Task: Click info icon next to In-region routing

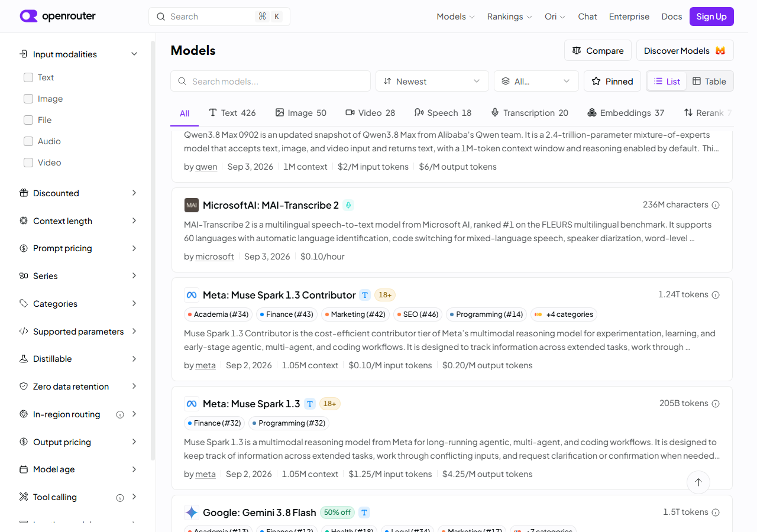Action: click(120, 414)
